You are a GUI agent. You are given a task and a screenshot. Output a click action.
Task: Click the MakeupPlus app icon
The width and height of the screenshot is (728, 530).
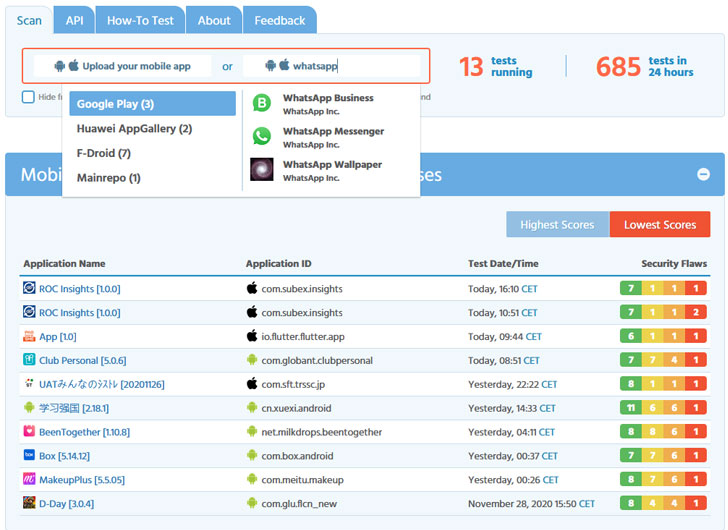(x=29, y=480)
